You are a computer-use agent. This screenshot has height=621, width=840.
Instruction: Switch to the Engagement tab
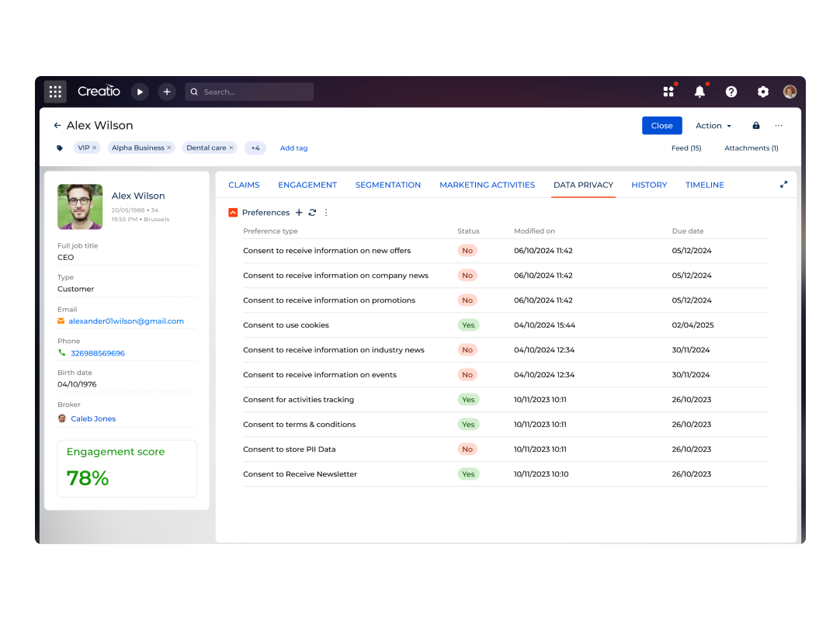click(307, 185)
